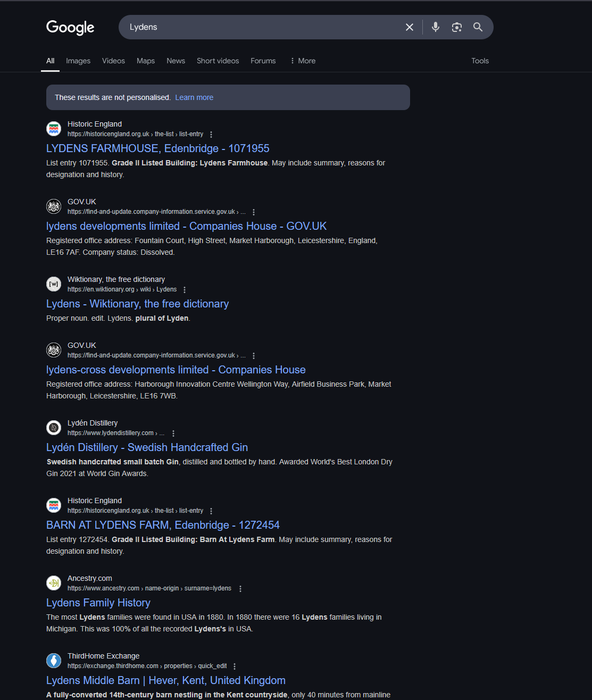
Task: Click the magnifying glass search button
Action: [478, 27]
